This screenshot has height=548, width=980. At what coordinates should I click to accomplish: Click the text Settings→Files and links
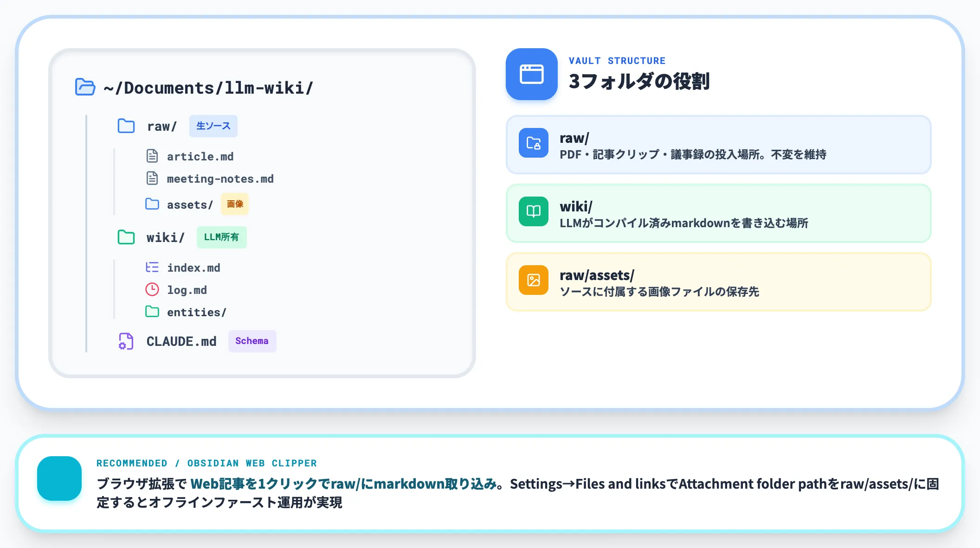pyautogui.click(x=588, y=484)
